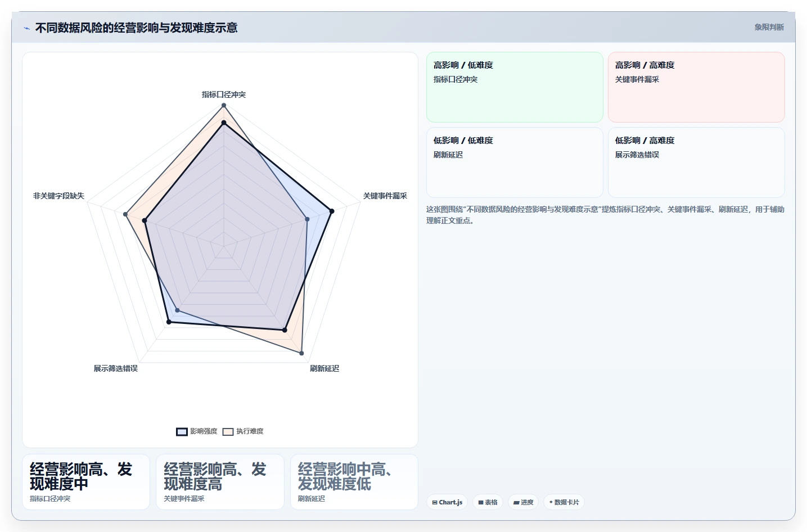The height and width of the screenshot is (532, 807).
Task: Click the 刷新延迟 radar axis label
Action: (x=324, y=368)
